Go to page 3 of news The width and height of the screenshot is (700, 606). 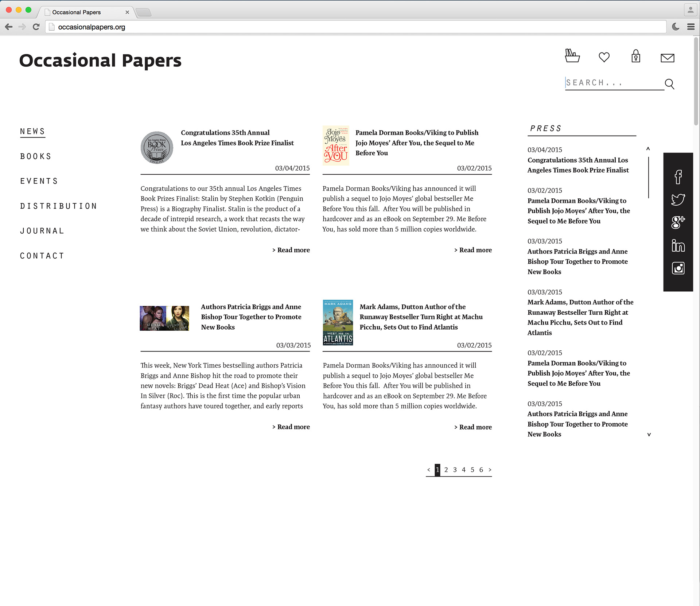pyautogui.click(x=455, y=470)
